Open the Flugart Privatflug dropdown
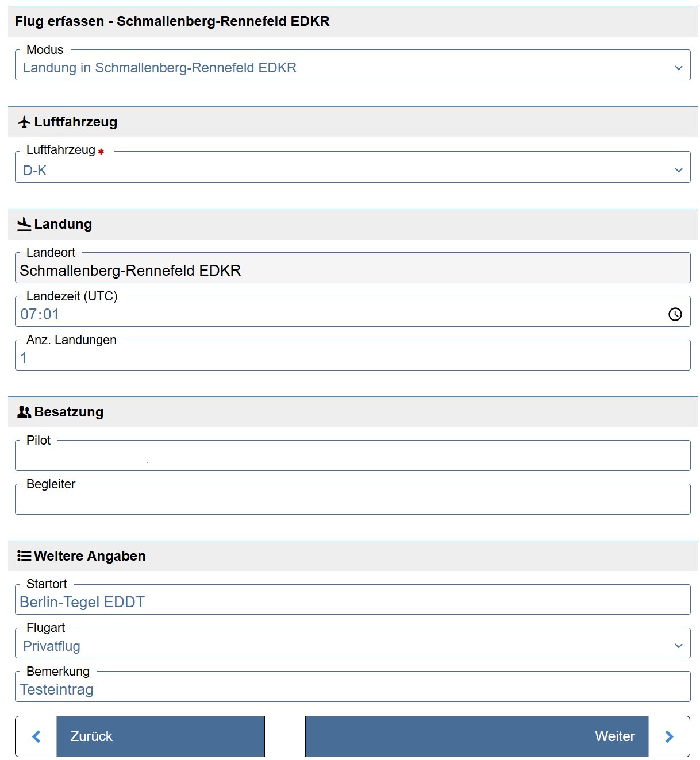 point(352,646)
